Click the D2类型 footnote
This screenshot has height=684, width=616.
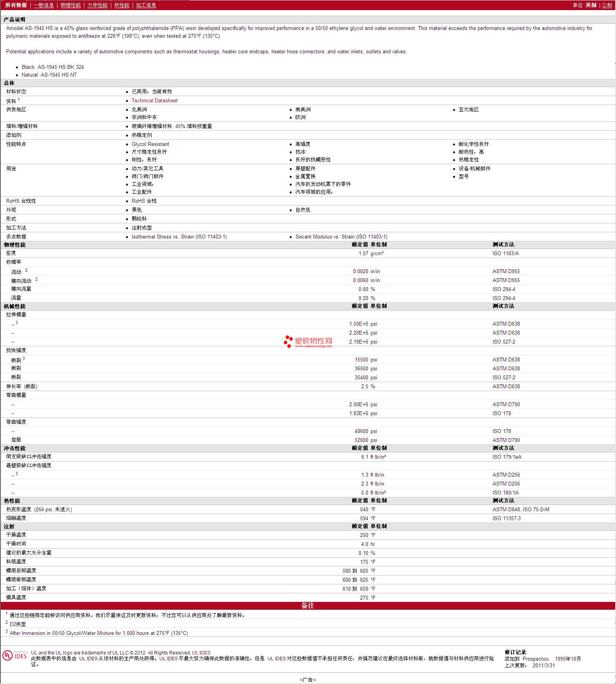pos(18,624)
